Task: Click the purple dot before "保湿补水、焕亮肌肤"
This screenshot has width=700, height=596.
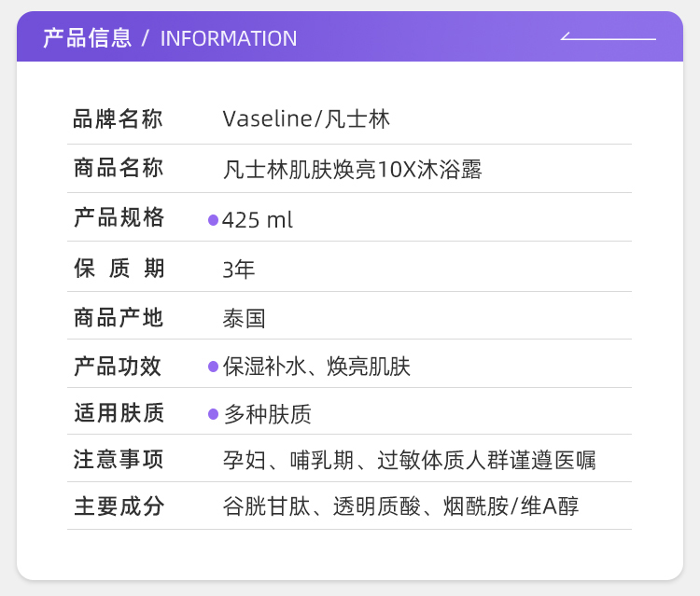Action: (213, 367)
